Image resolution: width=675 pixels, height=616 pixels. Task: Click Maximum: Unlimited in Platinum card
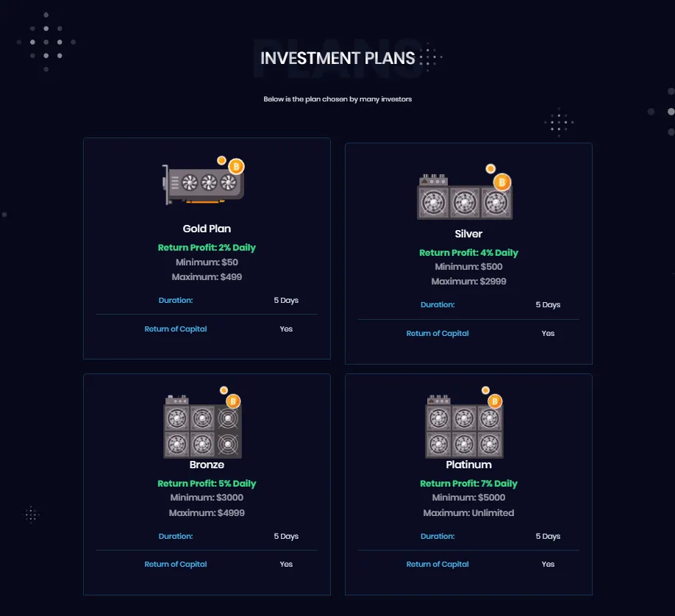pos(468,513)
